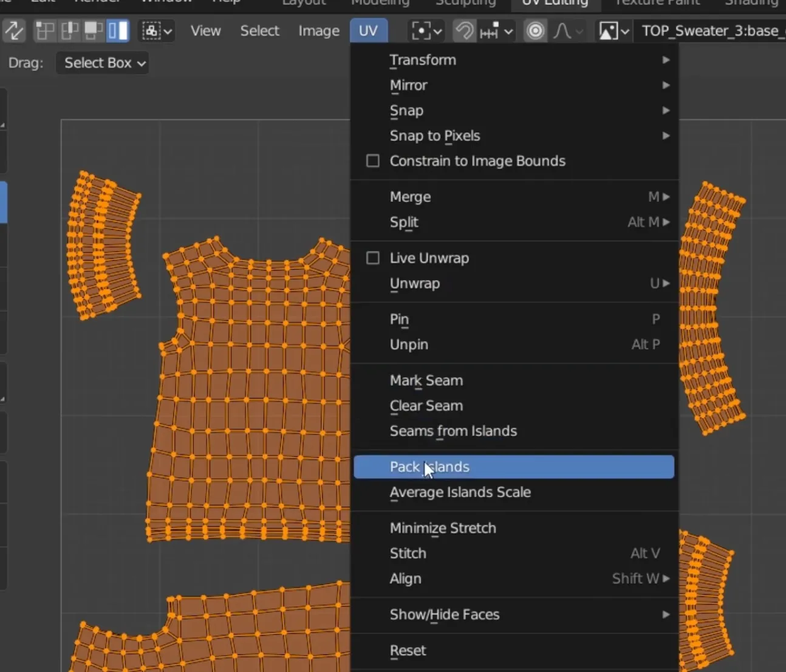This screenshot has width=786, height=672.
Task: Choose Pin from UV menu
Action: click(x=514, y=320)
